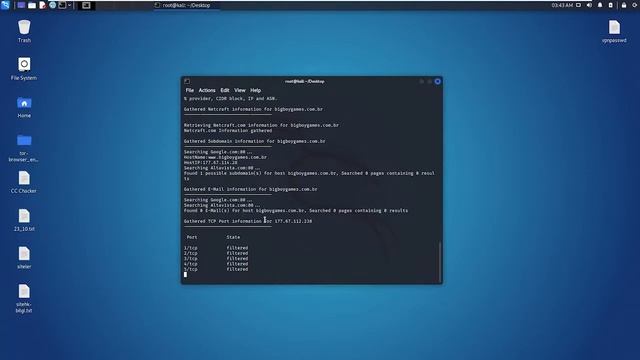Open the notifications bell icon
The width and height of the screenshot is (640, 360).
[600, 5]
